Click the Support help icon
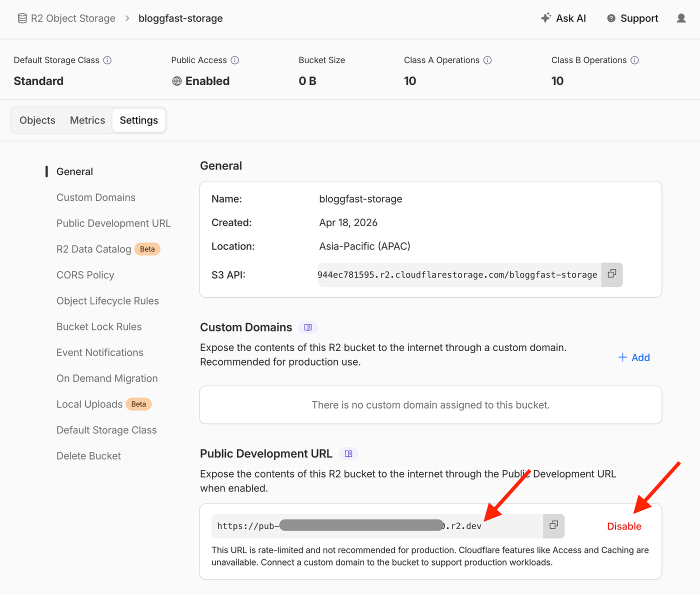 point(611,18)
